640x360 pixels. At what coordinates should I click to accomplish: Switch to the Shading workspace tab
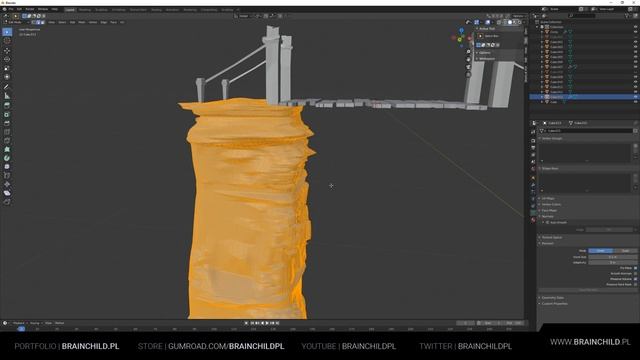(156, 9)
